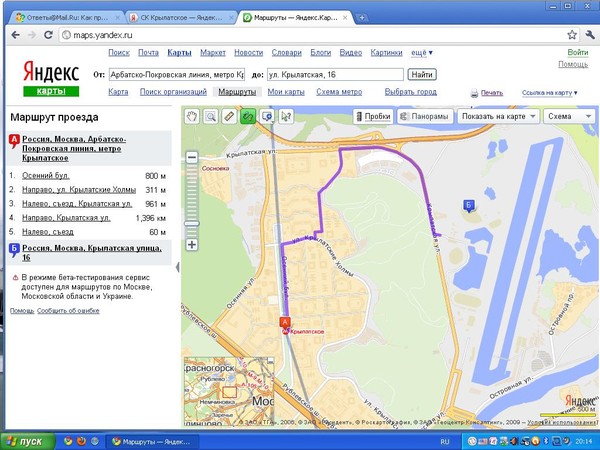Click the printer icon next to Печать
This screenshot has height=450, width=600.
coord(474,93)
